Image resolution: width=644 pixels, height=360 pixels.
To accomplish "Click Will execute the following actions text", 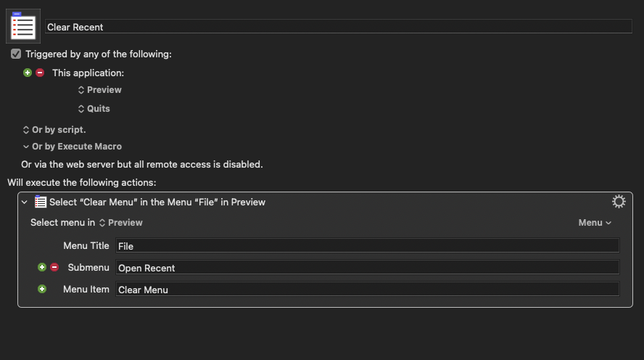I will pos(82,182).
